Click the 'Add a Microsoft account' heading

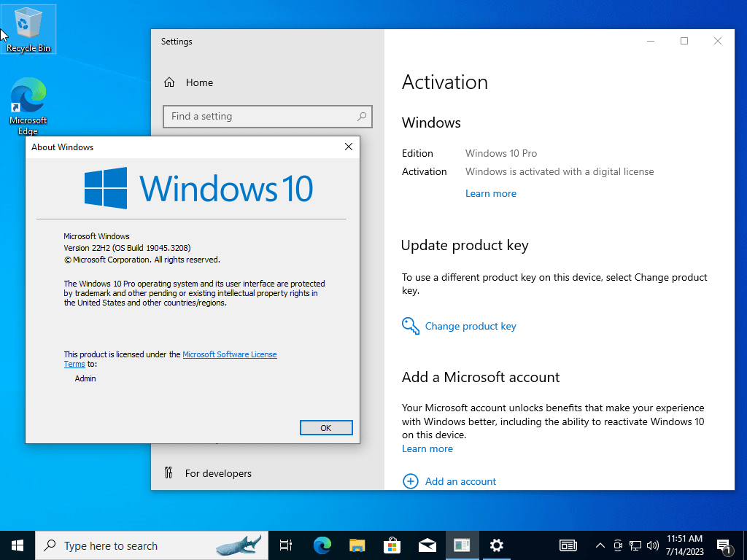[481, 377]
